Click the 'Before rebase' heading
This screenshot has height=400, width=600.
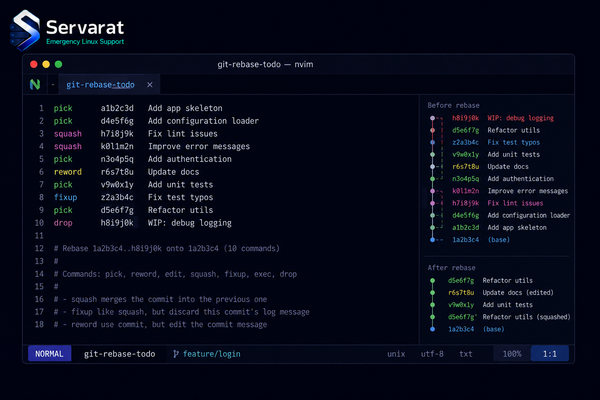[453, 105]
